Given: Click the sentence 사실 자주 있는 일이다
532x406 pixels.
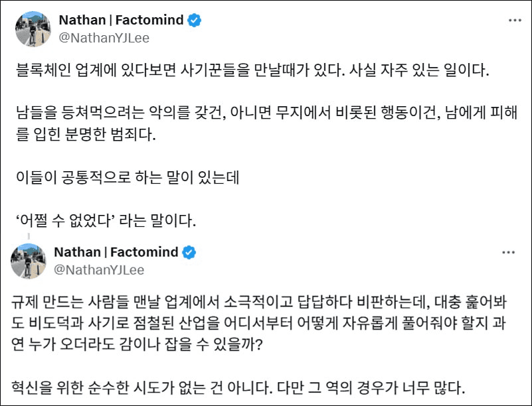Looking at the screenshot, I should tap(417, 72).
